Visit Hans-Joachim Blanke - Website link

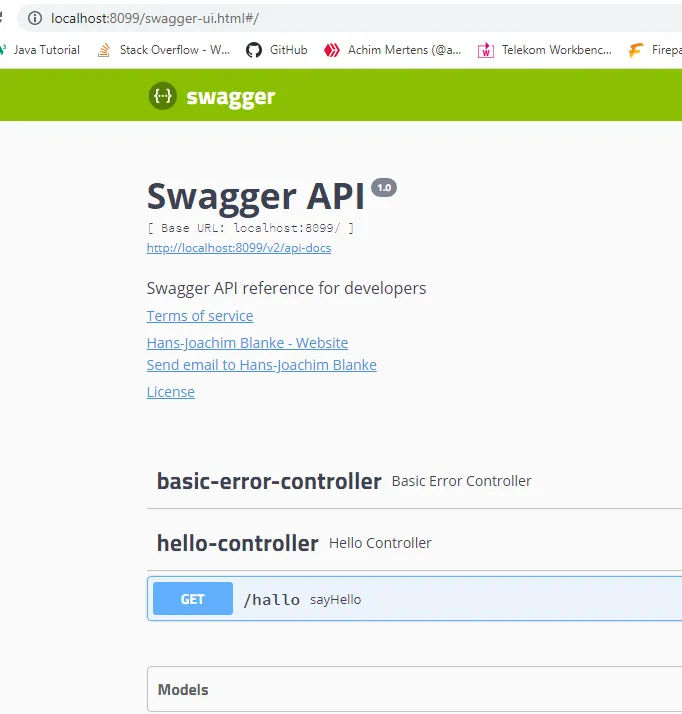click(x=247, y=342)
